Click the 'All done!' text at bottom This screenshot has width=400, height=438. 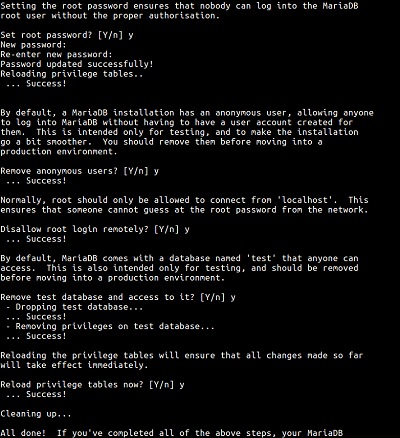[23, 433]
